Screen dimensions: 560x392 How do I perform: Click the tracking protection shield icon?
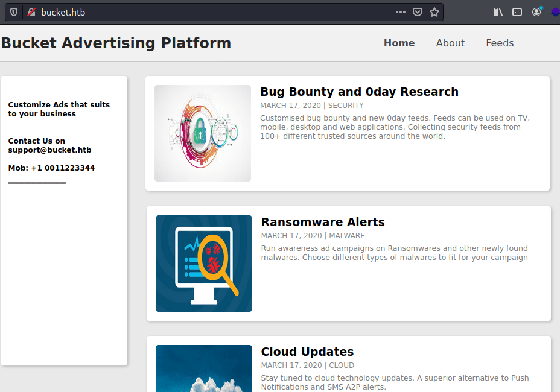[x=13, y=13]
